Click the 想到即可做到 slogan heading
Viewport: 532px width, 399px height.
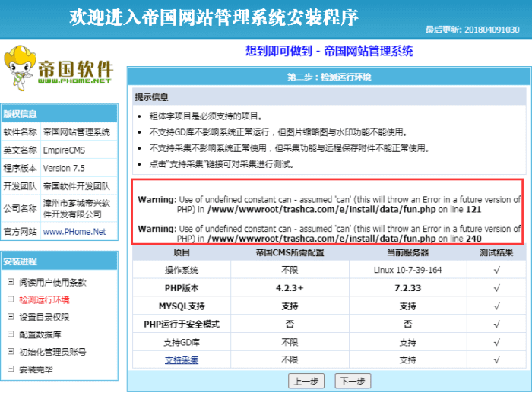click(x=329, y=51)
